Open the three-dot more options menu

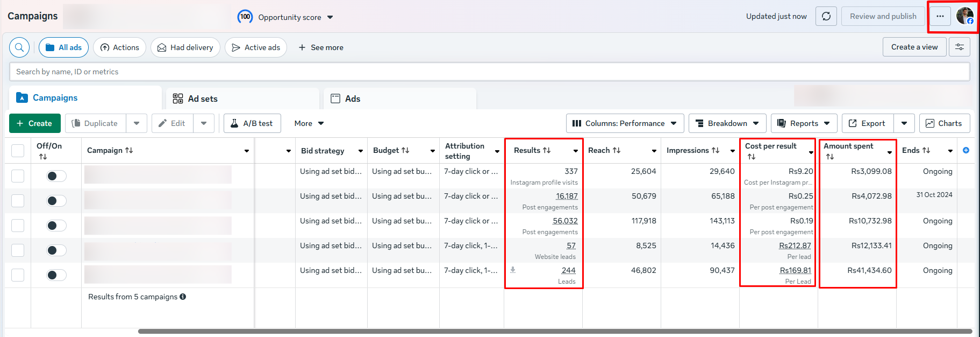(940, 16)
